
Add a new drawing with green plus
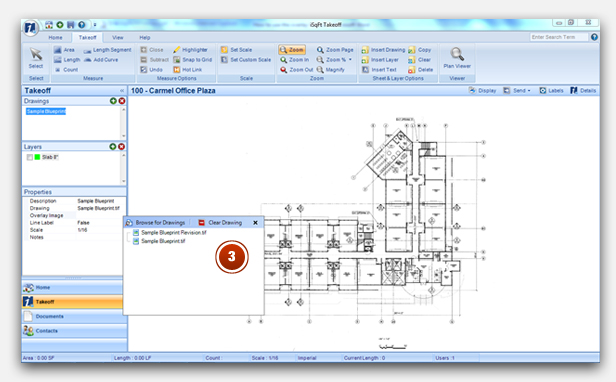coord(113,101)
